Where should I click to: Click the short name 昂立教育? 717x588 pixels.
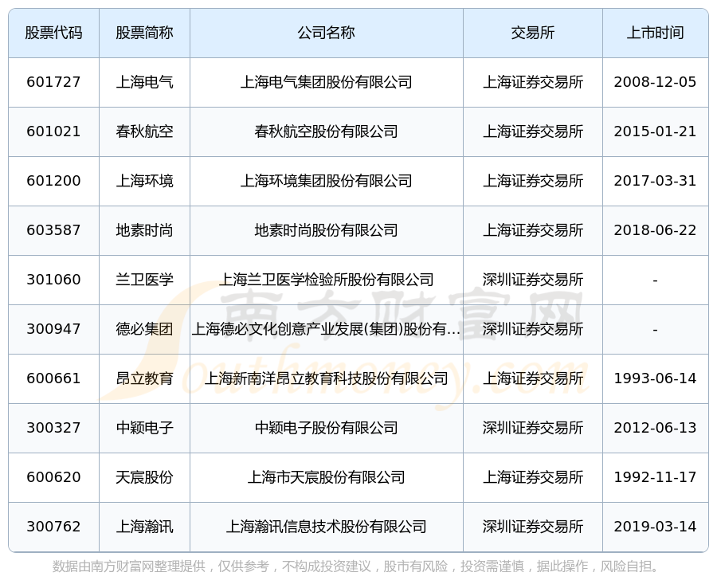tap(144, 378)
